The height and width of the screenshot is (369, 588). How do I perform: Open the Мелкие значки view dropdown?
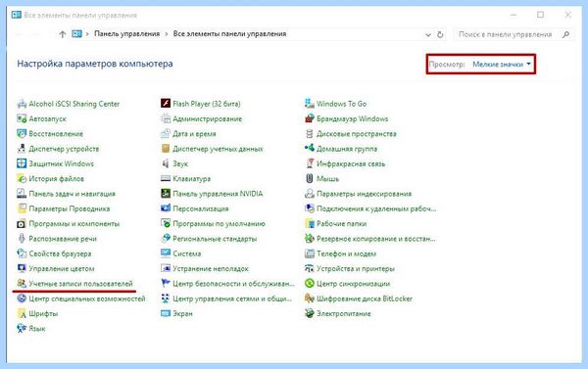[x=502, y=65]
